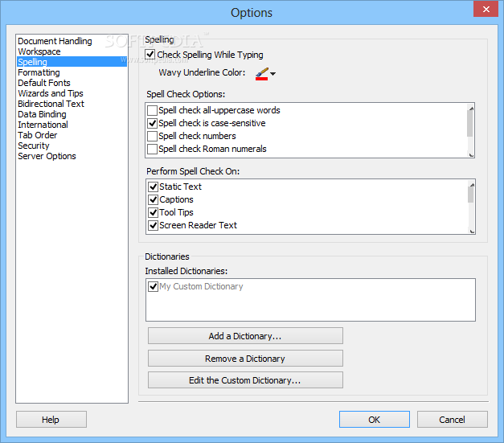Image resolution: width=504 pixels, height=443 pixels.
Task: Disable Spell check is case-sensitive
Action: [152, 123]
